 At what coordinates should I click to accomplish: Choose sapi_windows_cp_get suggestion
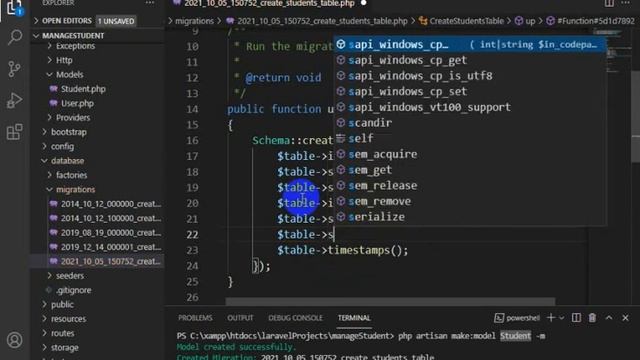click(470, 60)
